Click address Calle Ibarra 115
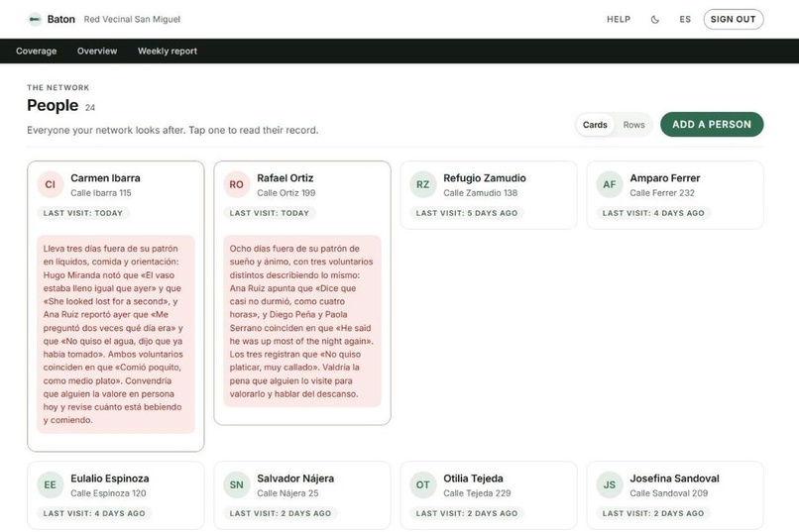Screen dimensions: 799x532 101,193
